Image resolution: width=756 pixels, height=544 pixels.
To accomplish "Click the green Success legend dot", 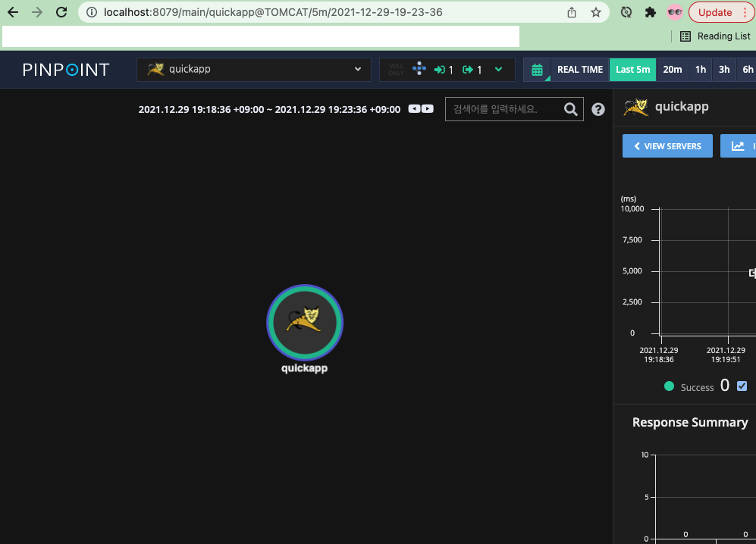I will coord(669,386).
